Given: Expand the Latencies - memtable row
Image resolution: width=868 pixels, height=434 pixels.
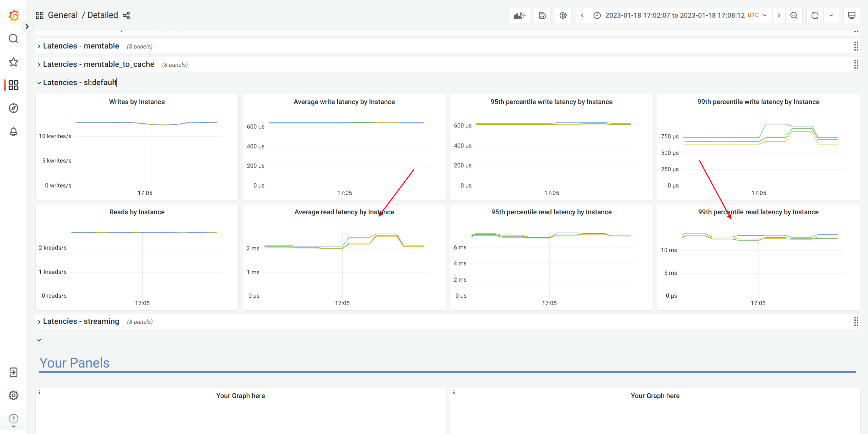Looking at the screenshot, I should pyautogui.click(x=81, y=46).
